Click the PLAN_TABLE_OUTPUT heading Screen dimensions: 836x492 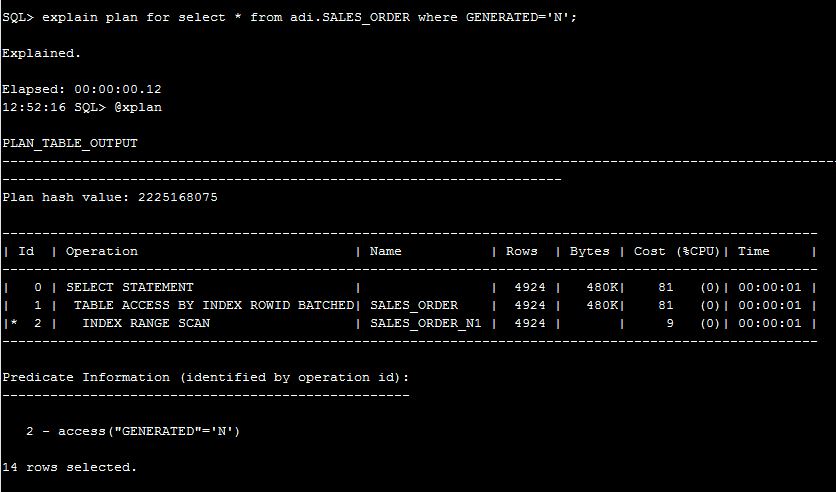click(70, 143)
